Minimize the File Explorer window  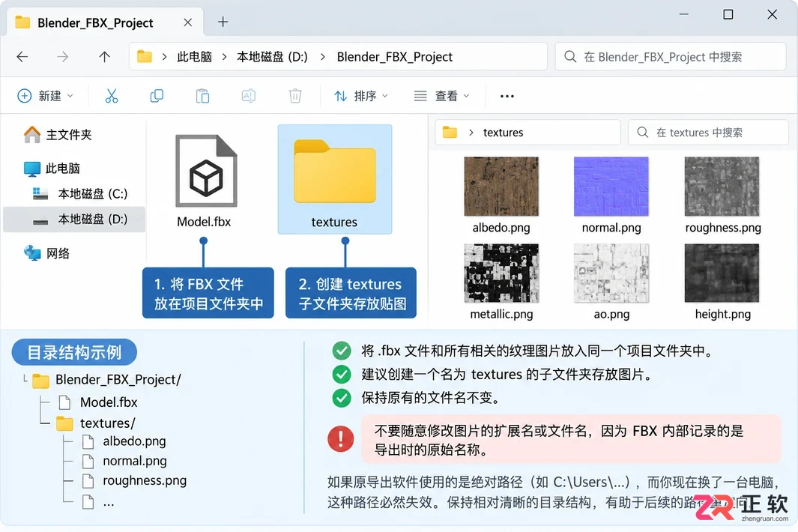tap(684, 14)
